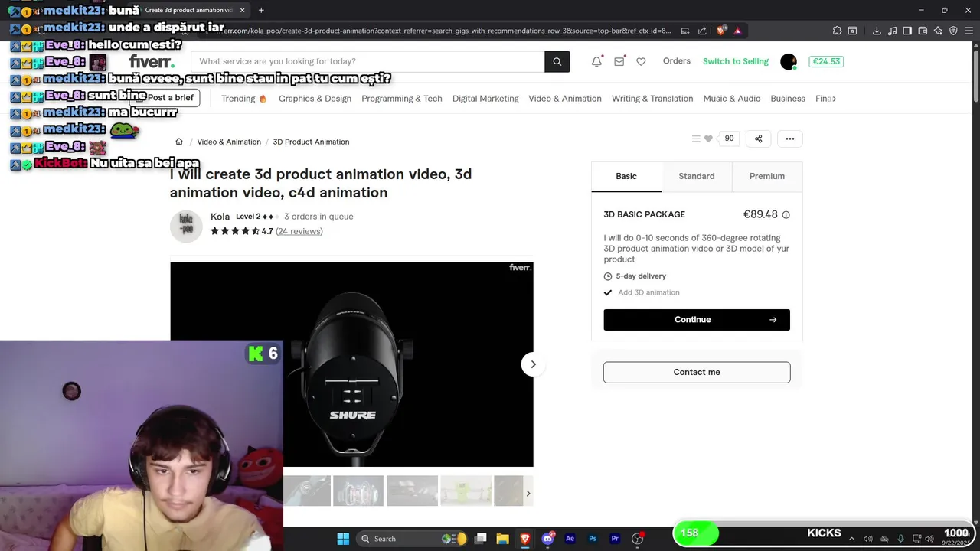This screenshot has height=551, width=980.
Task: Advance the thumbnail strip arrow
Action: tap(528, 493)
